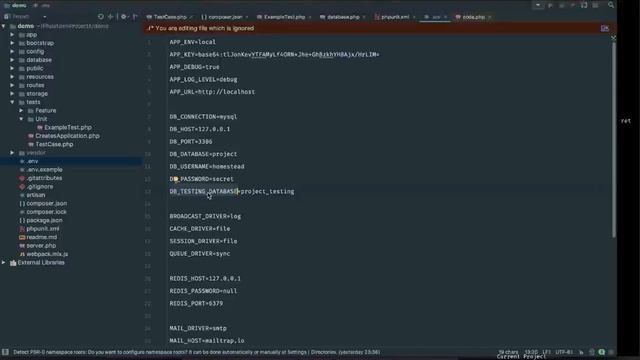Open the run configuration dropdown
640x360 pixels.
[538, 5]
